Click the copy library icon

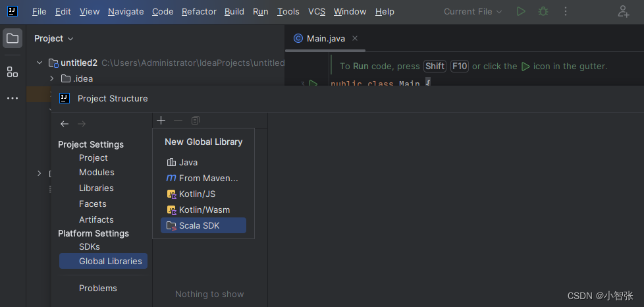pyautogui.click(x=196, y=120)
